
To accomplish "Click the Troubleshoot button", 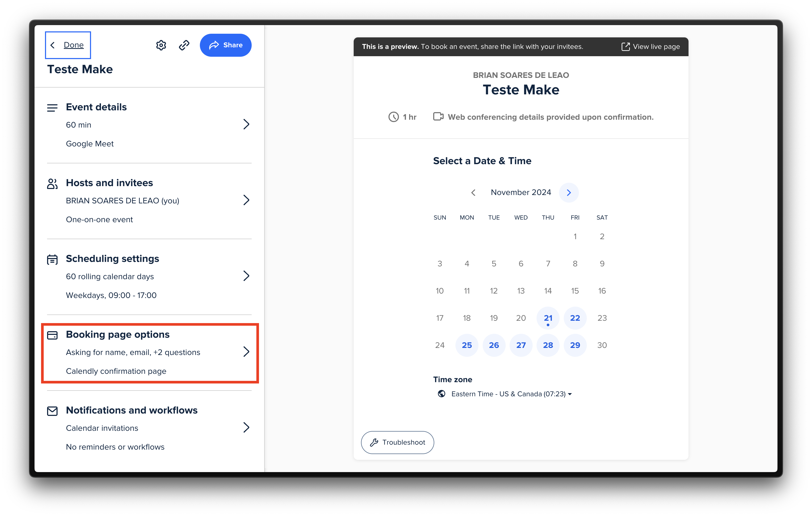I will (397, 442).
